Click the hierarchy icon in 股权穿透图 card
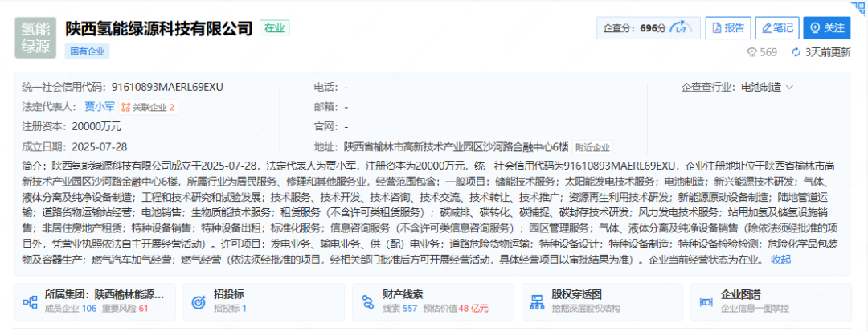868x332 pixels. [537, 302]
